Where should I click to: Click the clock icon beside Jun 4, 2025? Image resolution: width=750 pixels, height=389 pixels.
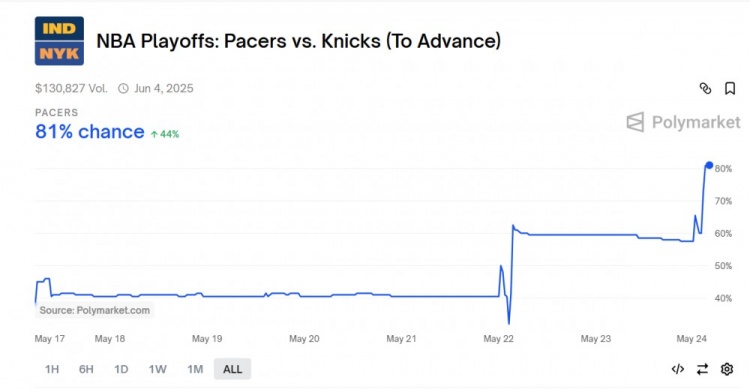click(123, 89)
